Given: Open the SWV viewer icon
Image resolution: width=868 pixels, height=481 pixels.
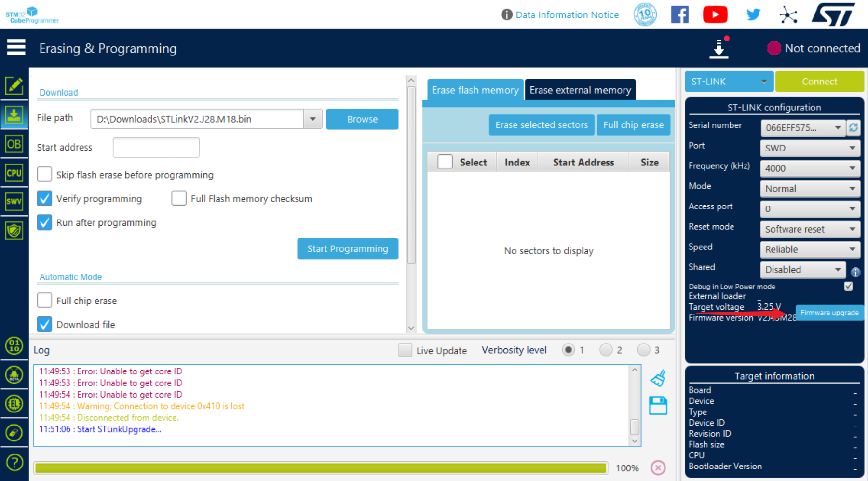Looking at the screenshot, I should [14, 202].
